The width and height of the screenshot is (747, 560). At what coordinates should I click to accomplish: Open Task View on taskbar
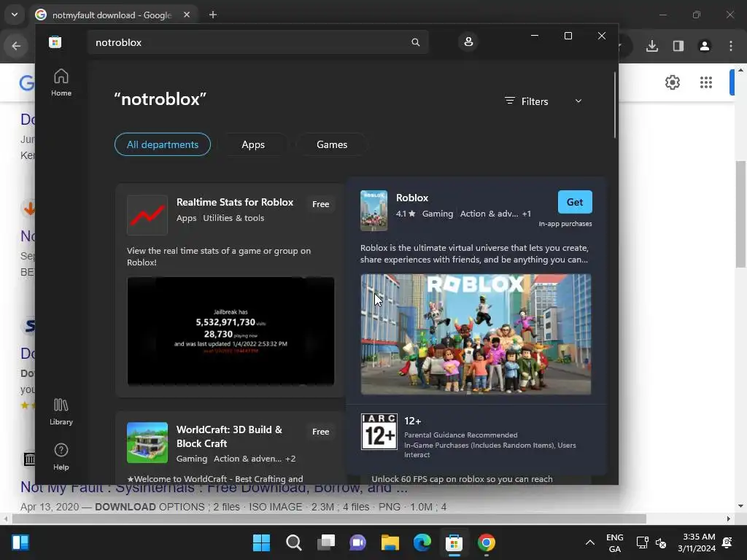[x=326, y=542]
